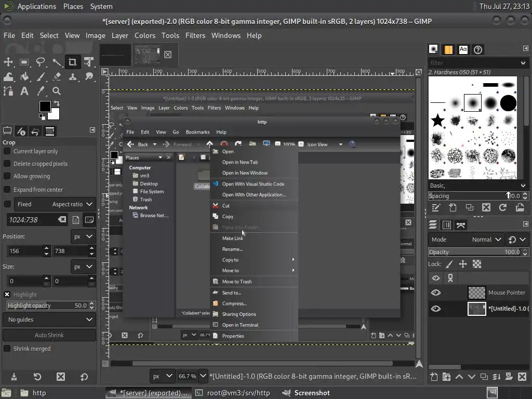Select the Text tool
The width and height of the screenshot is (532, 399).
pyautogui.click(x=24, y=91)
